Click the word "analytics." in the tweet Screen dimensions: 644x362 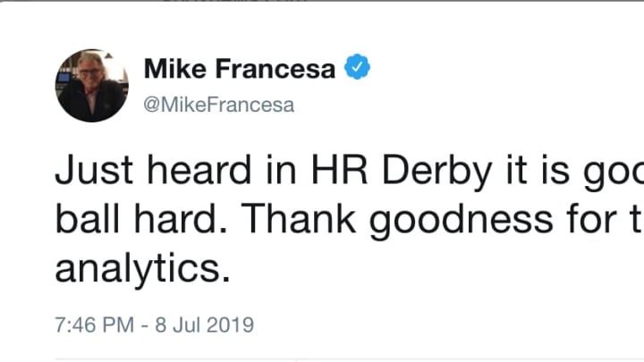tap(143, 267)
